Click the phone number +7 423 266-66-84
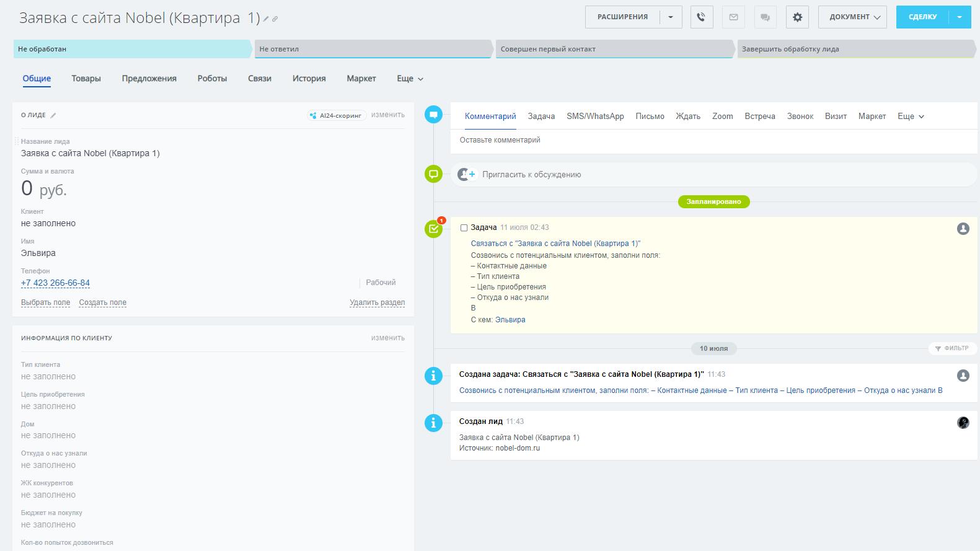Image resolution: width=980 pixels, height=551 pixels. (55, 283)
